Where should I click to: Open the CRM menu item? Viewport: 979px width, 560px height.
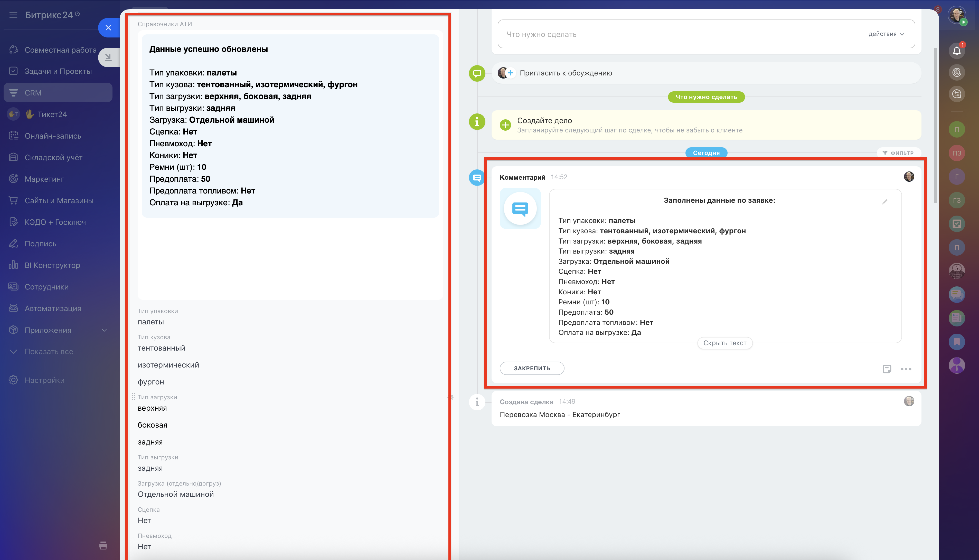click(x=33, y=93)
